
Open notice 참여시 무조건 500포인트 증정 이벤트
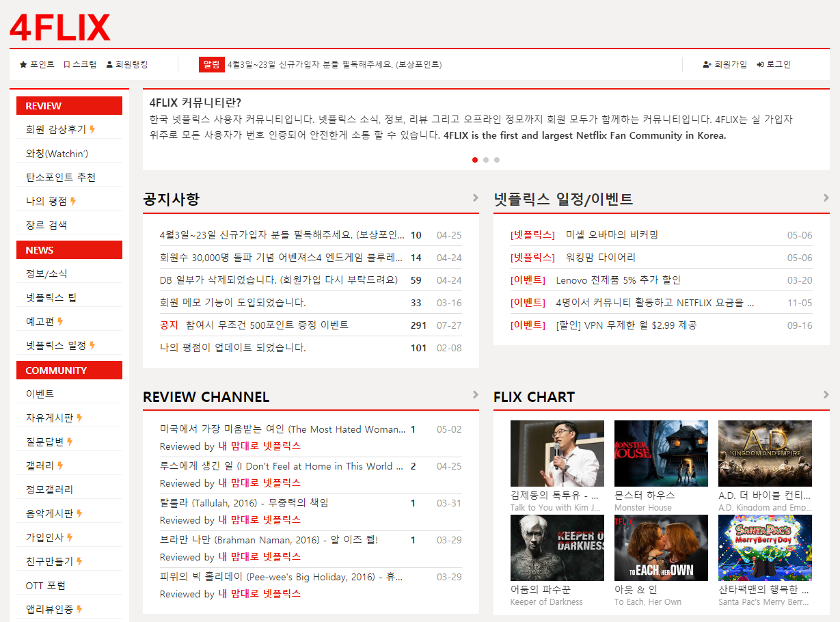267,325
